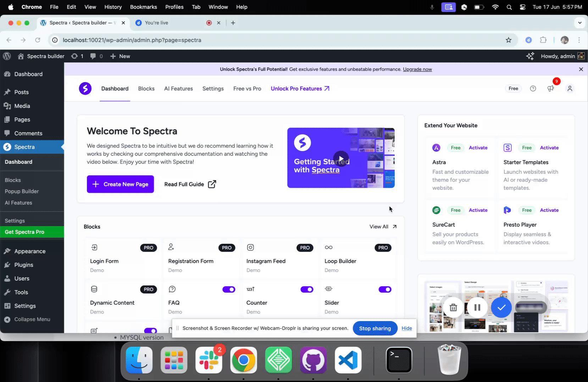The height and width of the screenshot is (382, 588).
Task: Play the Getting Started with Spectra video
Action: (x=341, y=158)
